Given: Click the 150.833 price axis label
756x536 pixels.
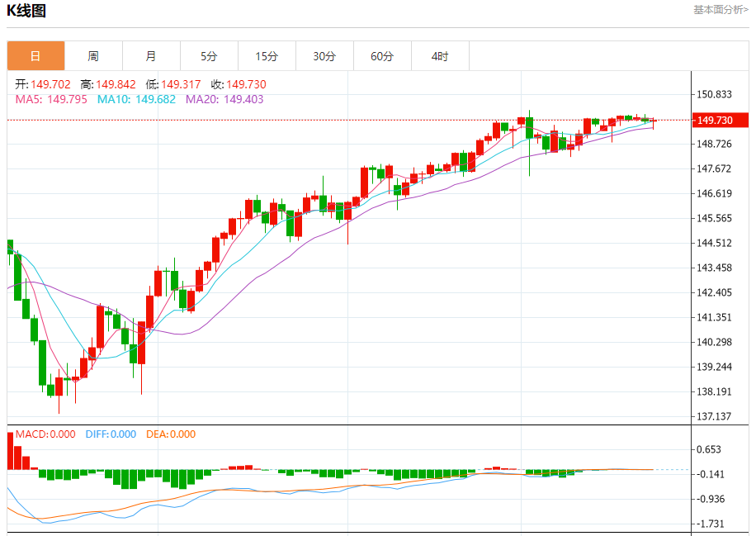Looking at the screenshot, I should (x=714, y=94).
